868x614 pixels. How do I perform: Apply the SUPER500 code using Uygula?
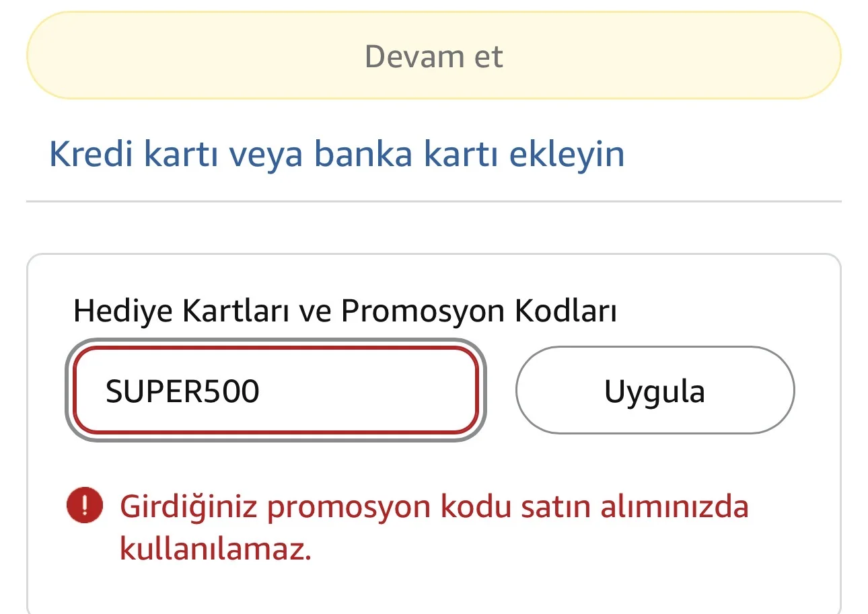(x=655, y=391)
